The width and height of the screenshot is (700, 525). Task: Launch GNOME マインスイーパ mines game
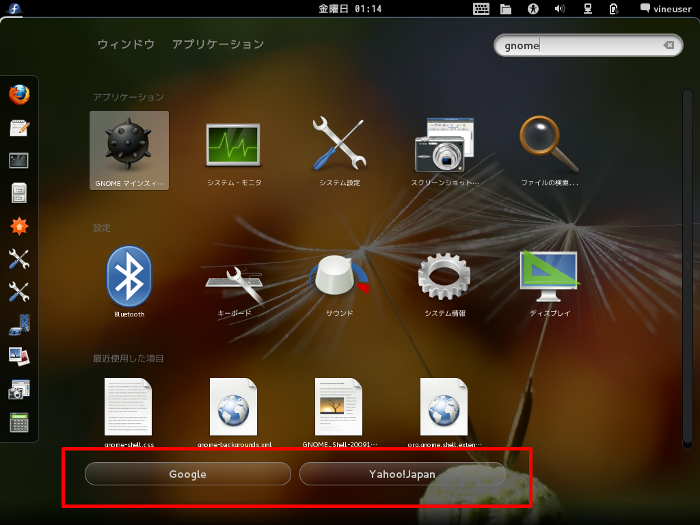click(129, 150)
